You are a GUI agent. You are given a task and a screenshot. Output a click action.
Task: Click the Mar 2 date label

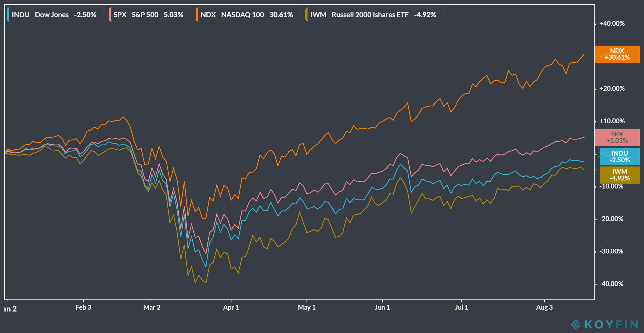[152, 307]
